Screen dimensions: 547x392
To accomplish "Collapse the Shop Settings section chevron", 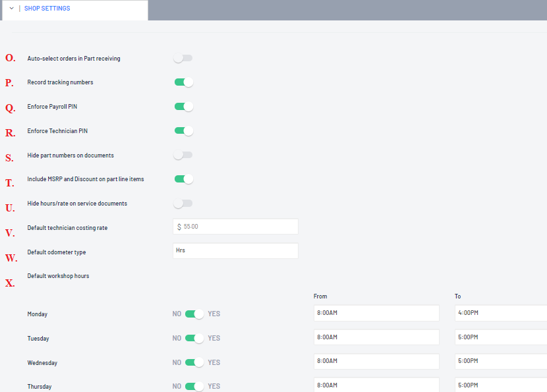I will coord(11,9).
